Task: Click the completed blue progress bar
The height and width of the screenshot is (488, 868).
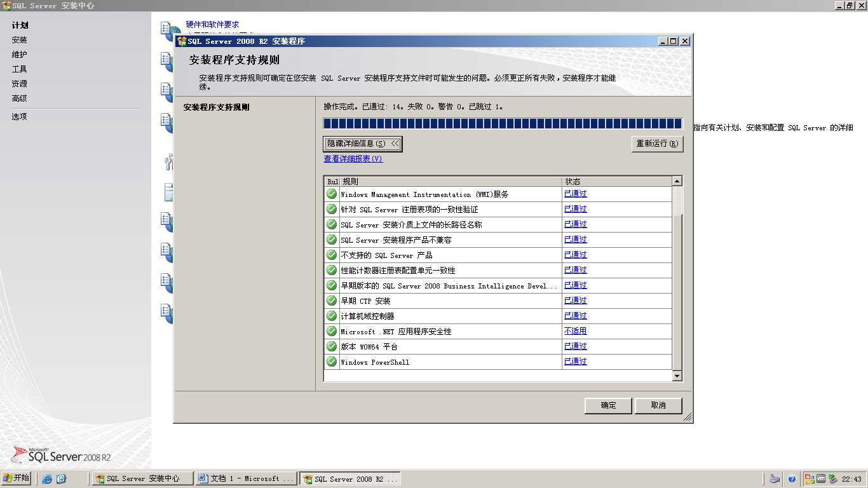Action: (x=503, y=124)
